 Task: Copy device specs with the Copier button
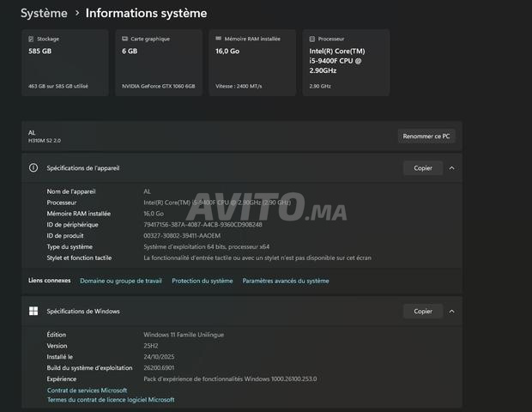tap(423, 168)
